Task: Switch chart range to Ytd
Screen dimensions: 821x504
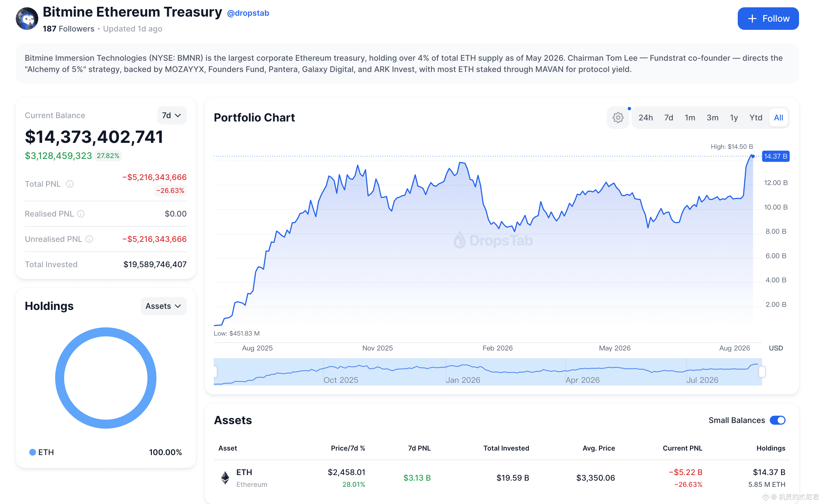Action: [x=756, y=118]
